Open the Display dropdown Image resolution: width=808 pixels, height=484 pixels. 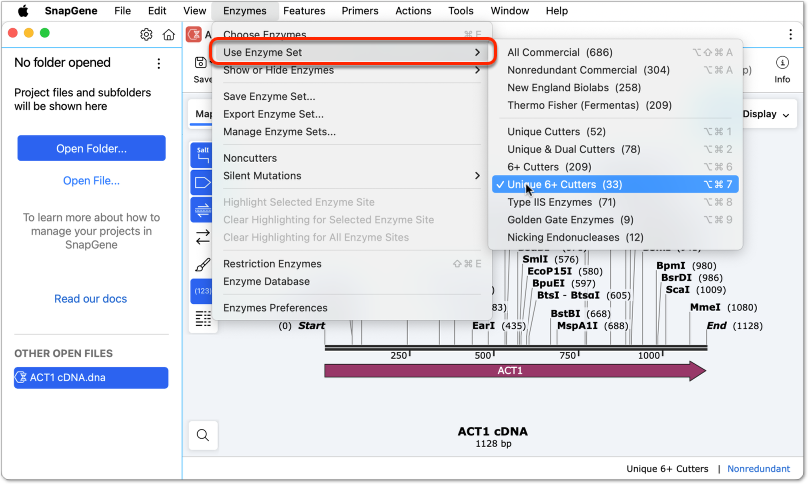(x=766, y=114)
